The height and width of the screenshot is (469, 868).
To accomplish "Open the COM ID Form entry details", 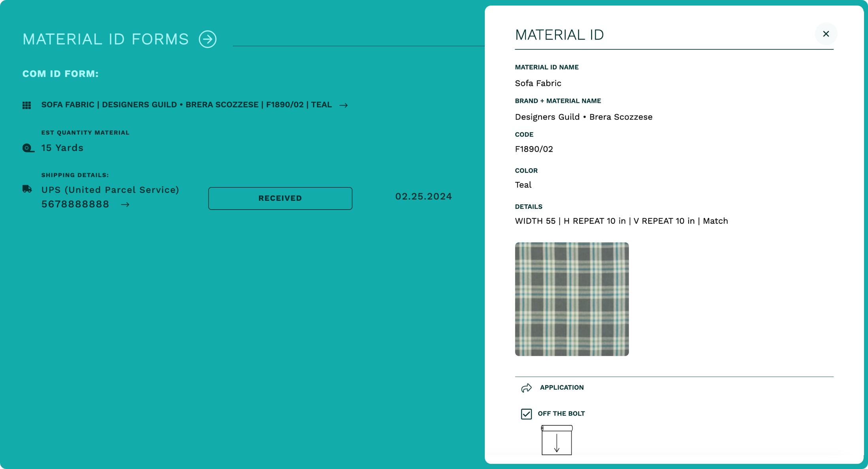I will click(x=186, y=105).
